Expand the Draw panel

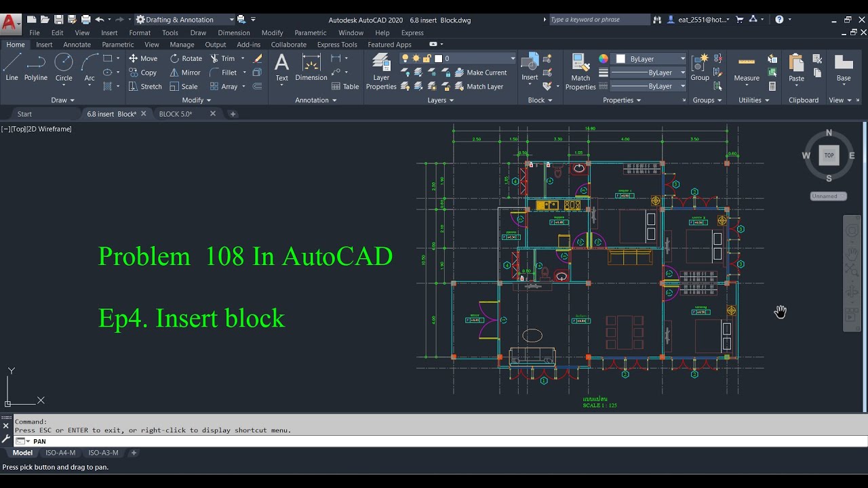pos(64,100)
